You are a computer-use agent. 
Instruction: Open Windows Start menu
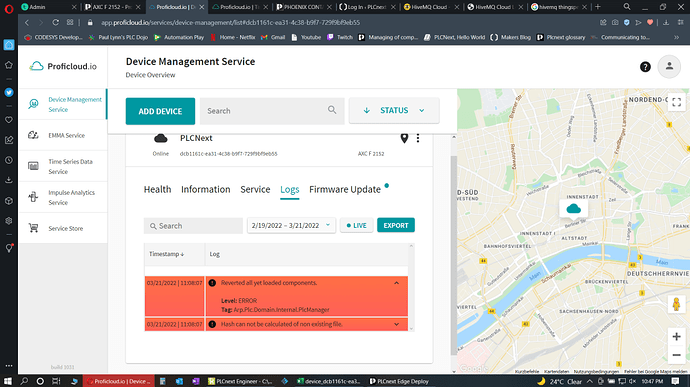(x=8, y=381)
